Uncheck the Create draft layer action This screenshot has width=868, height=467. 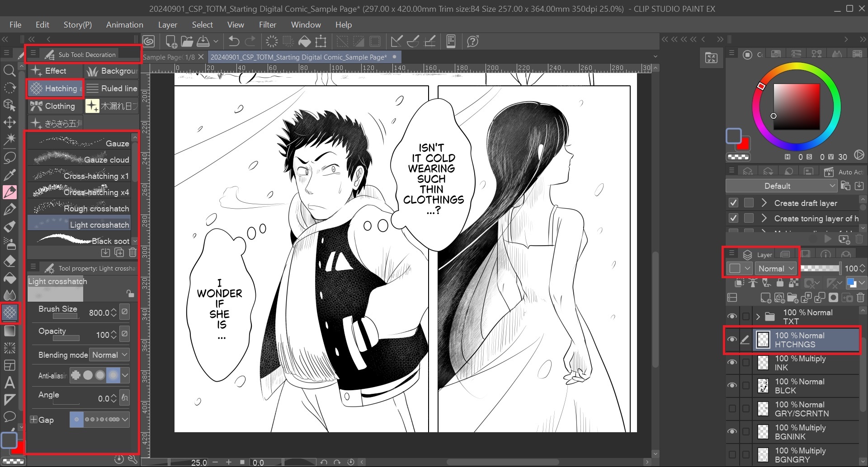tap(733, 203)
